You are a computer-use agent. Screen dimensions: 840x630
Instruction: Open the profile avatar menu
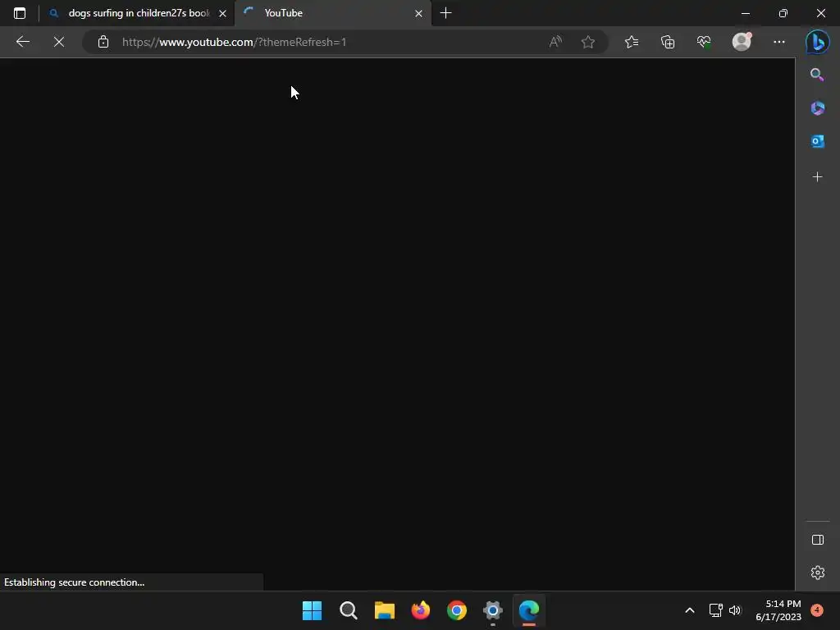742,42
